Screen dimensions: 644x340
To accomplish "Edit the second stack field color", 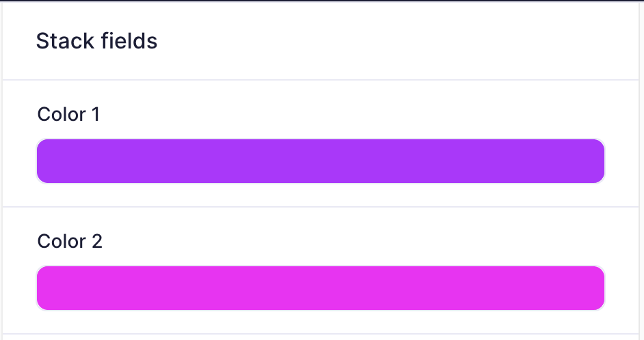I will pyautogui.click(x=321, y=288).
